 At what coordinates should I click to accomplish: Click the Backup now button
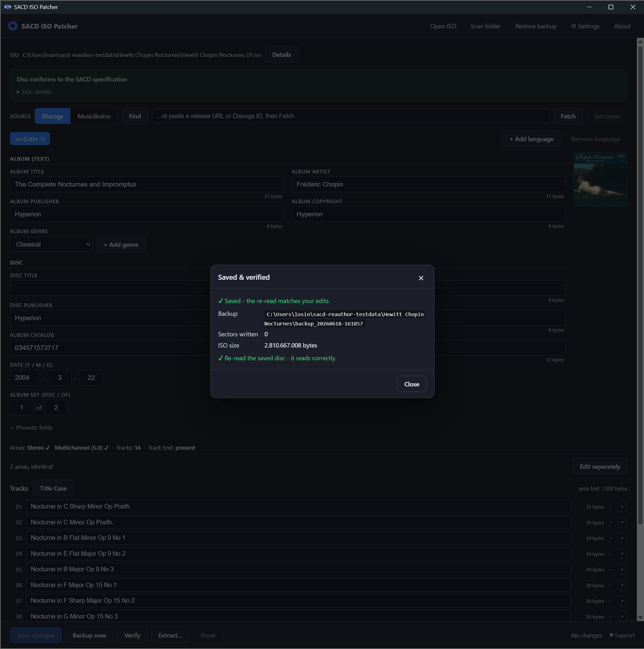point(89,635)
